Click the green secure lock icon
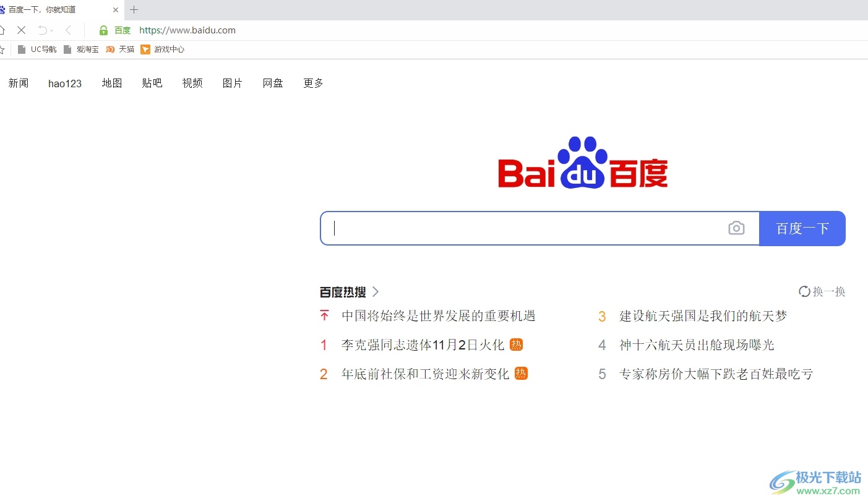868x501 pixels. coord(103,30)
